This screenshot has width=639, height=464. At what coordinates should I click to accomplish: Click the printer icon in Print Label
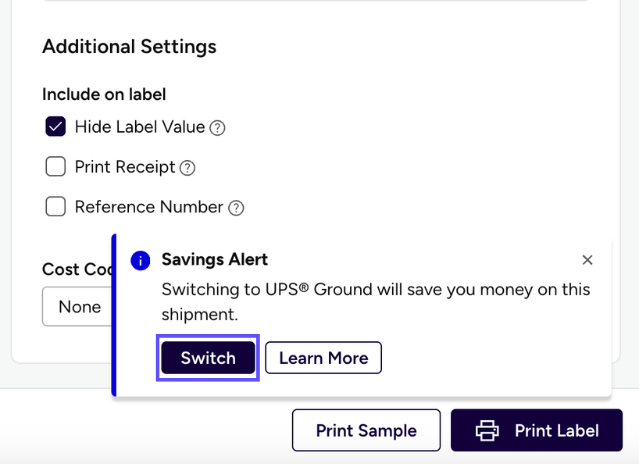click(487, 431)
